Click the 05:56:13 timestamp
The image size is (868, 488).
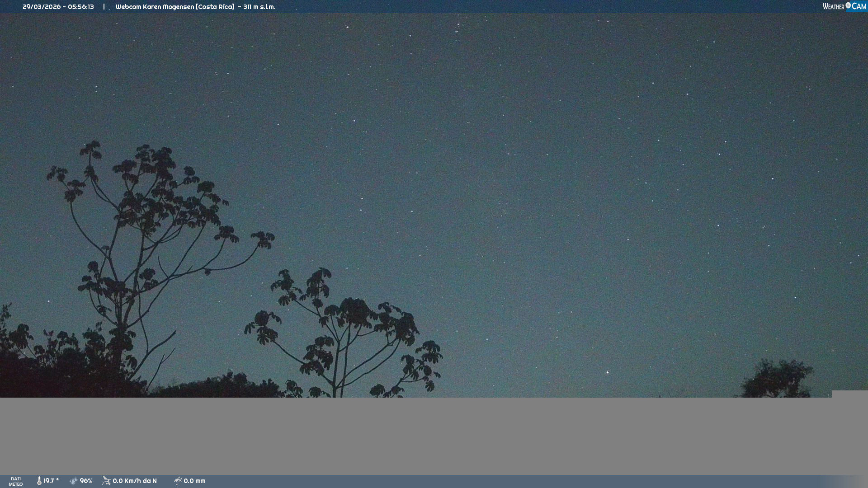81,7
